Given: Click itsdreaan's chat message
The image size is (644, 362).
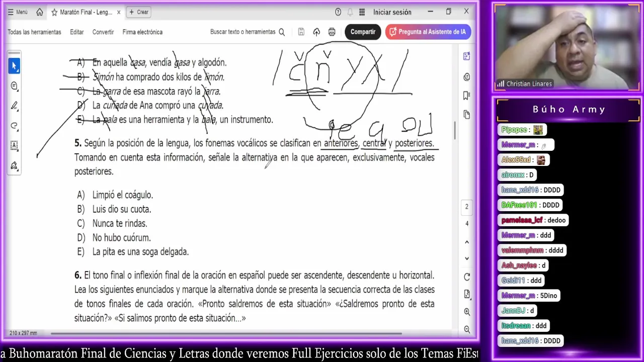Looking at the screenshot, I should 525,326.
